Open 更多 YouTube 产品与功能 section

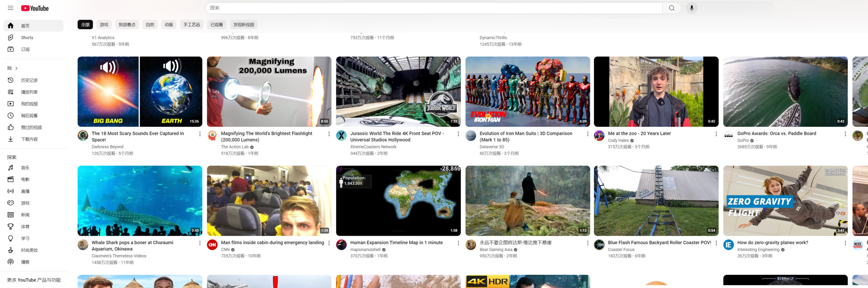coord(34,280)
